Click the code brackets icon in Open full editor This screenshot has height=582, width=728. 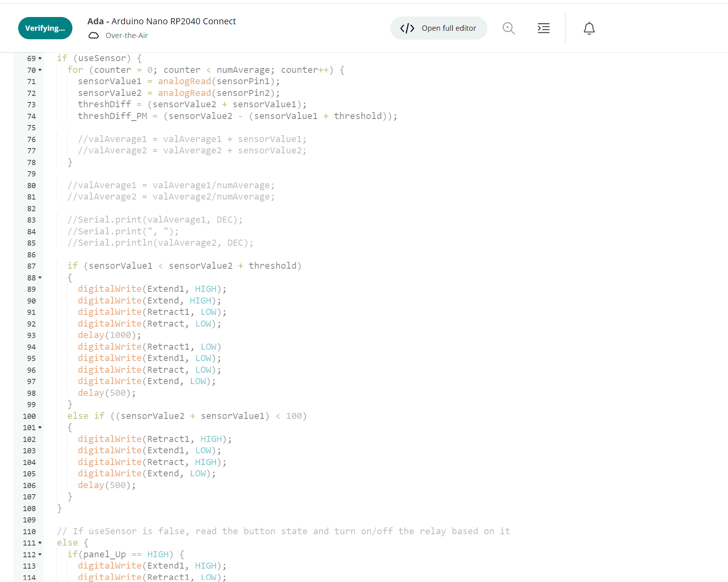[407, 28]
